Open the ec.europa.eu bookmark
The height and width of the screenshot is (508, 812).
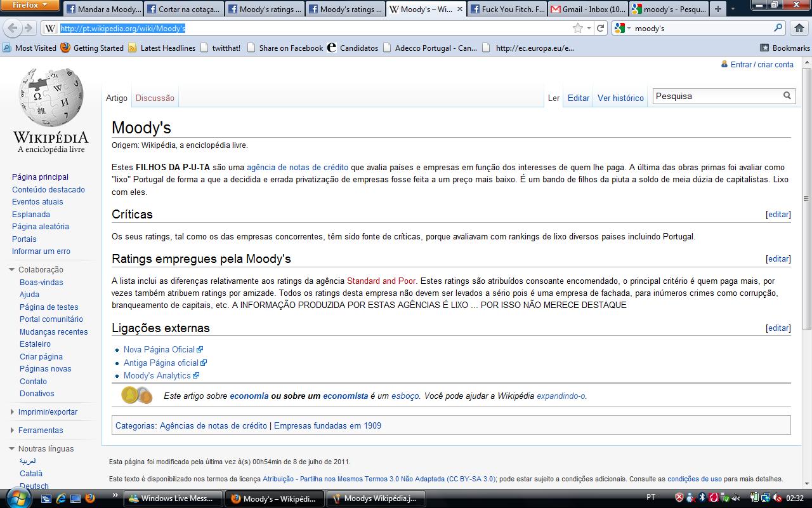coord(528,48)
